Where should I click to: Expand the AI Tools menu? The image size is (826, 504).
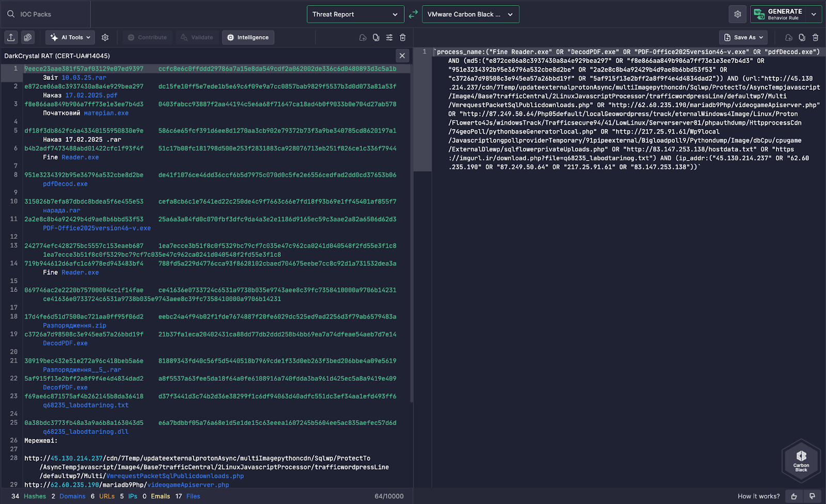[x=71, y=37]
